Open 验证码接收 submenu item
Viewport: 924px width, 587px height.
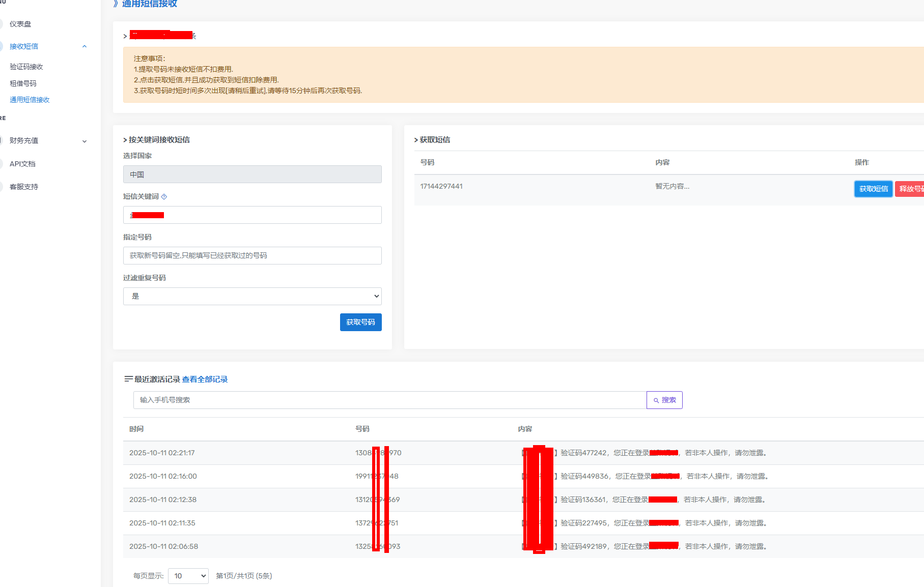pyautogui.click(x=26, y=67)
